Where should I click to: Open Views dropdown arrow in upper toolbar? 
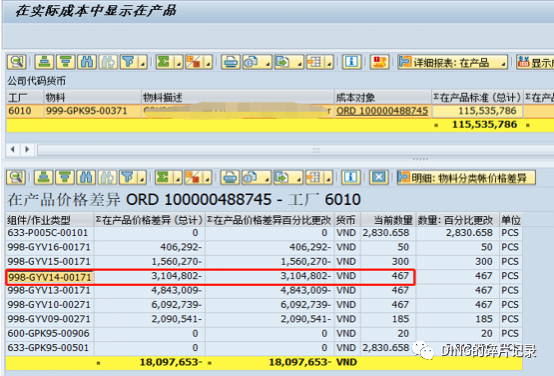268,63
